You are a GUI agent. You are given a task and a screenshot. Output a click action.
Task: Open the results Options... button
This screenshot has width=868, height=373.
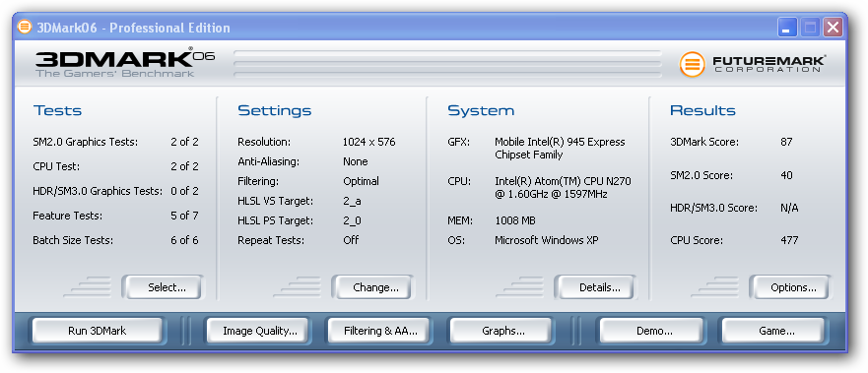[790, 287]
